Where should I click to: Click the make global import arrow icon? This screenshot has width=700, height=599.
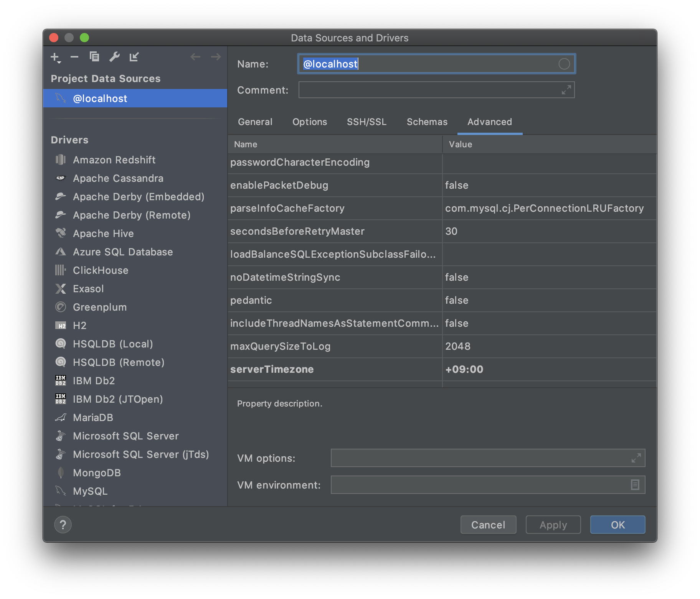[x=134, y=57]
